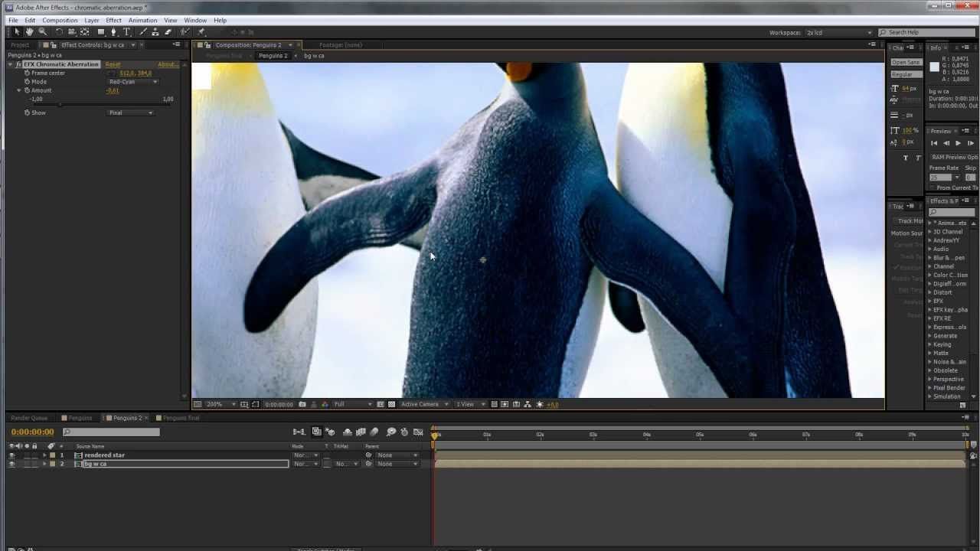This screenshot has width=980, height=551.
Task: Collapse the Amount property triangle
Action: pyautogui.click(x=19, y=90)
